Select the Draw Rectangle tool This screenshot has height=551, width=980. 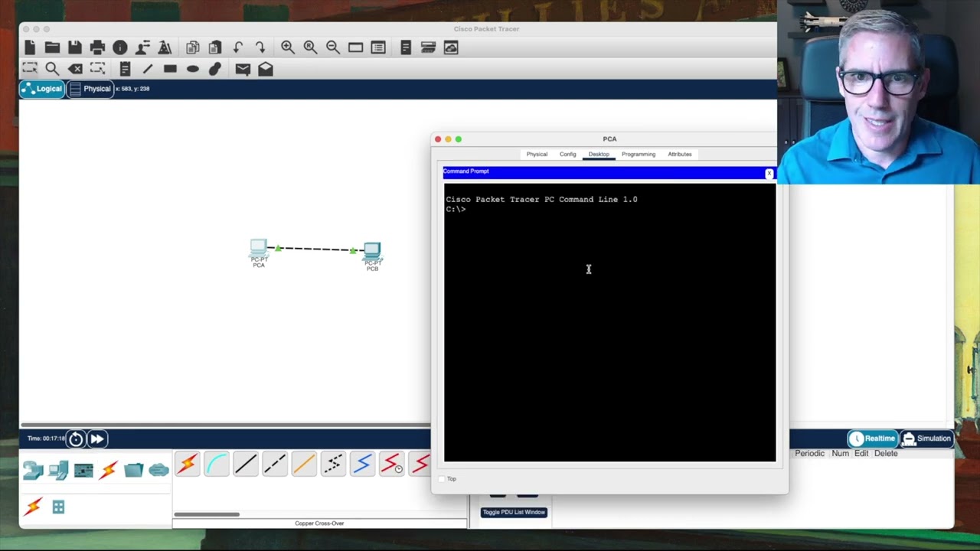[170, 69]
